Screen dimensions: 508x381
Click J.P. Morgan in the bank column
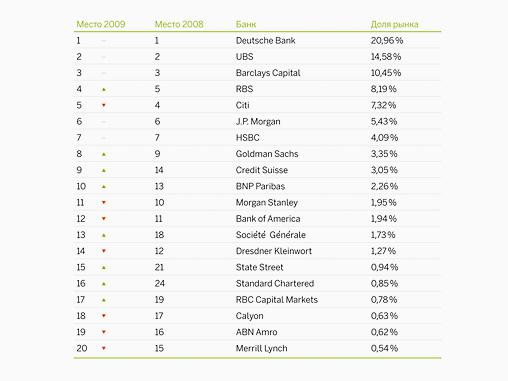tap(258, 122)
